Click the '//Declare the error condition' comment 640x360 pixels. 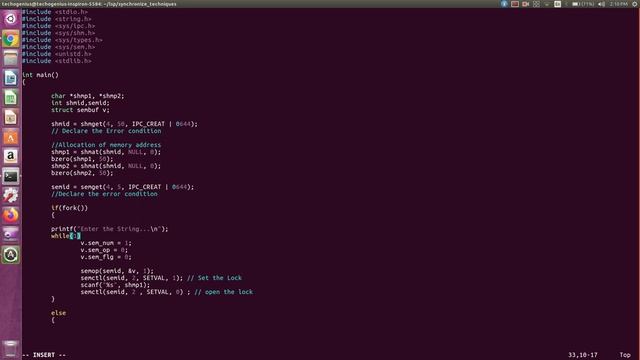104,193
